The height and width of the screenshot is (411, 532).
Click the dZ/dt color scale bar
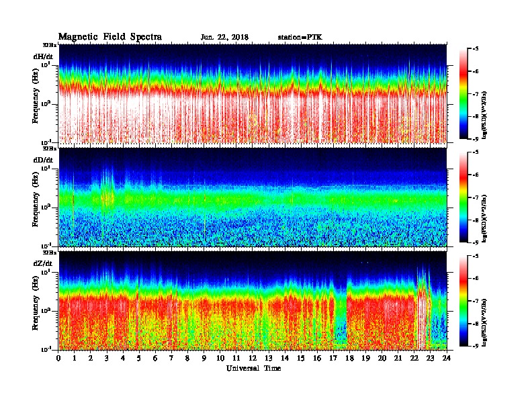(x=463, y=301)
